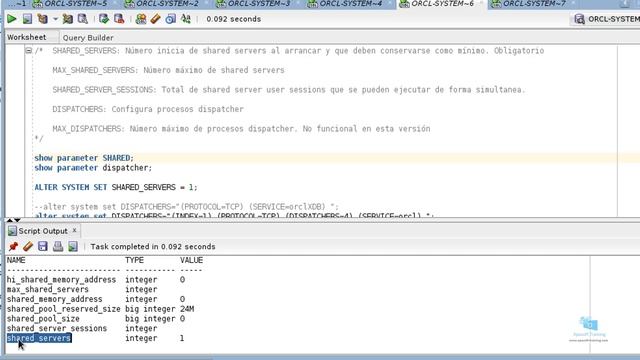
Task: Click the Rollback icon
Action: pos(119,19)
